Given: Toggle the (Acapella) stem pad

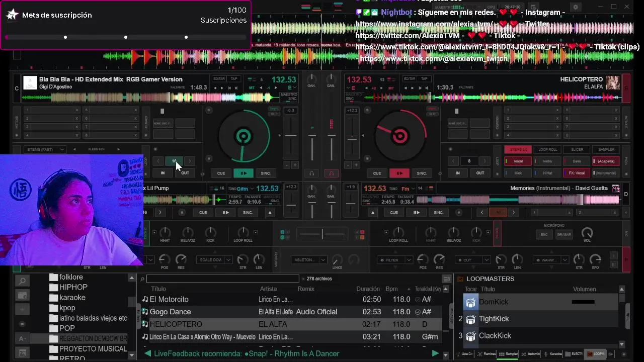Looking at the screenshot, I should click(606, 161).
